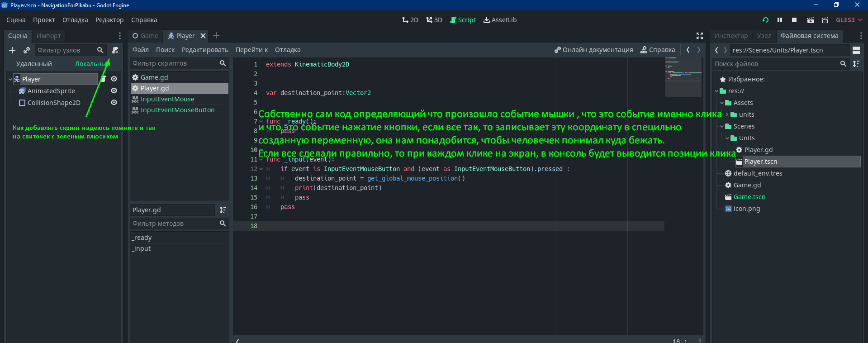Click the node filter search magnifier
The image size is (868, 343).
[100, 50]
